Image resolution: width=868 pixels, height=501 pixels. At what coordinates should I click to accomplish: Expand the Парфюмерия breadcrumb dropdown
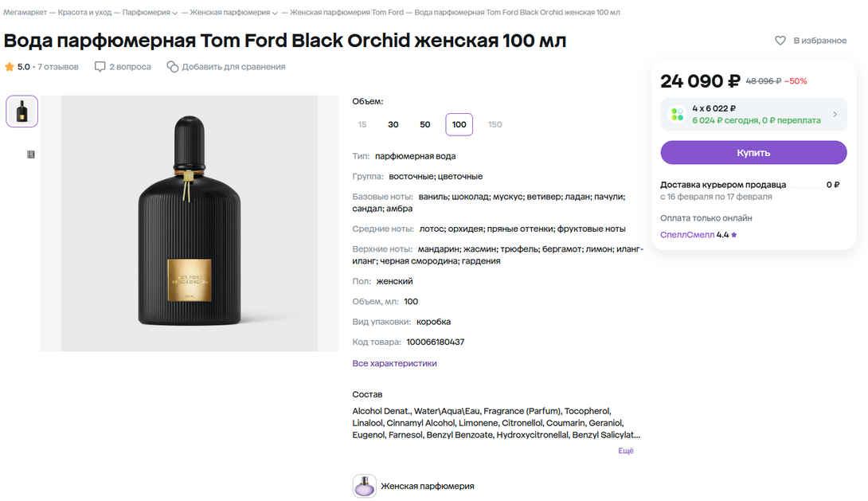click(175, 13)
